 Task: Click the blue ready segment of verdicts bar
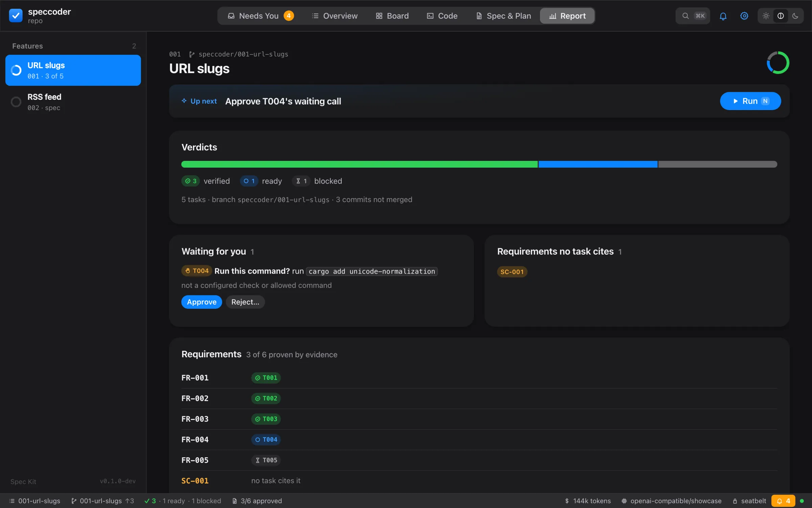(598, 164)
